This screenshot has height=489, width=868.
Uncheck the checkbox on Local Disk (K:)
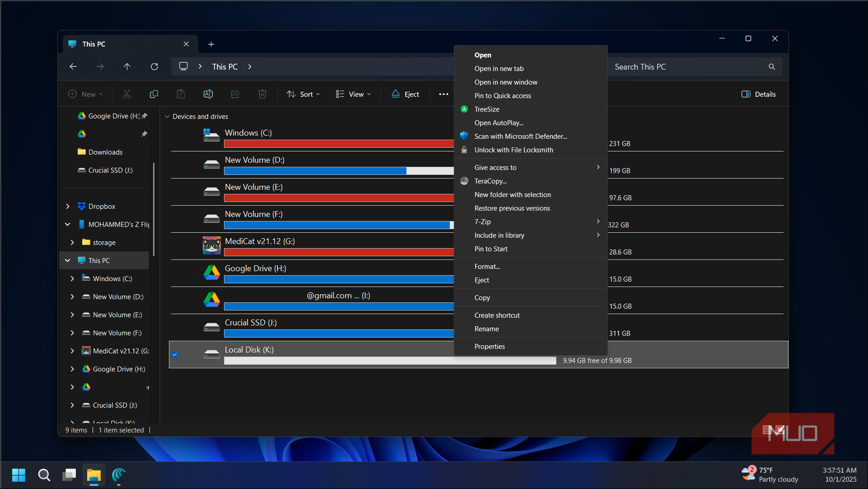175,354
